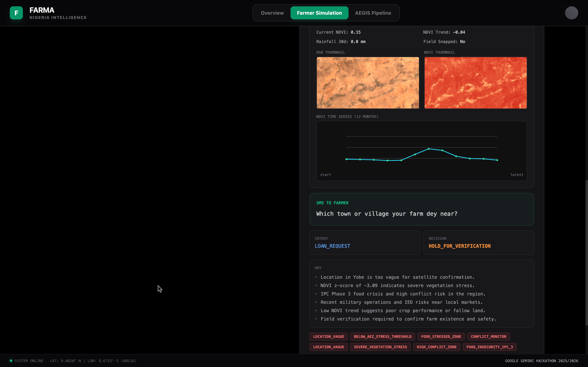Click the HIGH_CONFLICT_ZONE tag
The image size is (588, 367).
[x=437, y=347]
